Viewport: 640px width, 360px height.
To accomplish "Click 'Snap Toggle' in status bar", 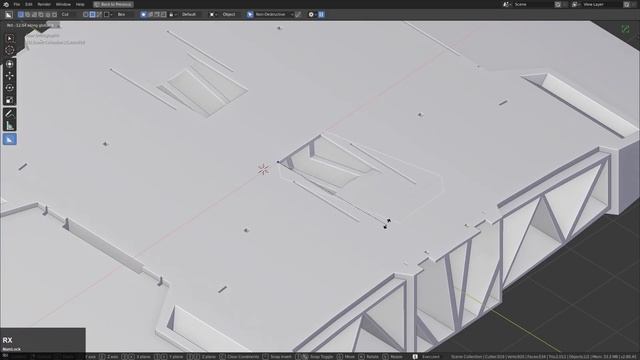I will (x=322, y=357).
